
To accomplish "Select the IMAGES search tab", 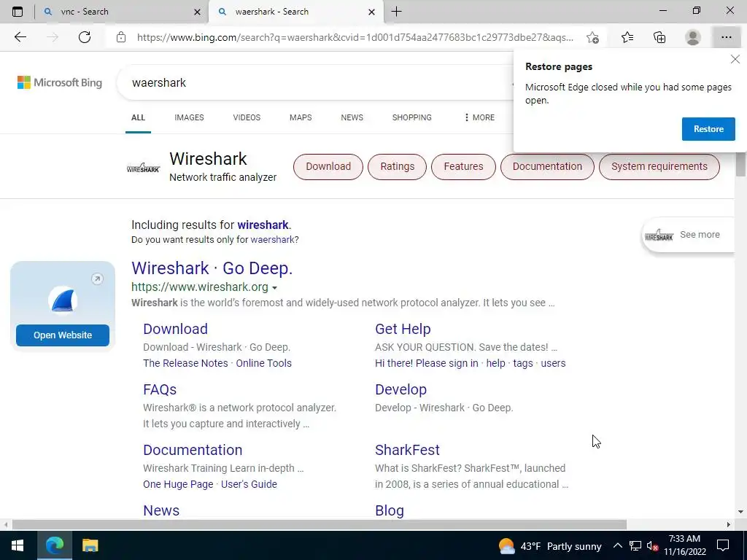I will point(189,117).
